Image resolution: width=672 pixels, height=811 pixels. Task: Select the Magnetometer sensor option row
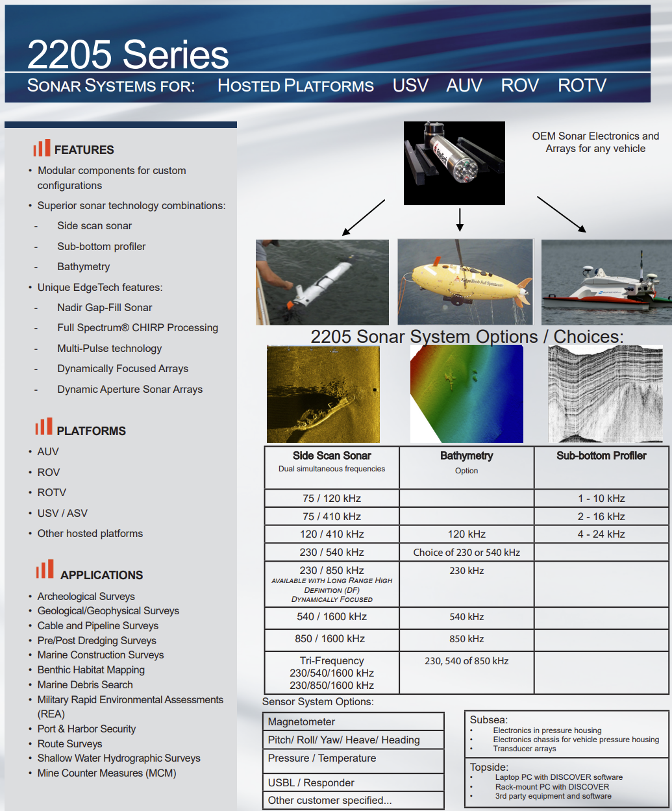pyautogui.click(x=354, y=722)
